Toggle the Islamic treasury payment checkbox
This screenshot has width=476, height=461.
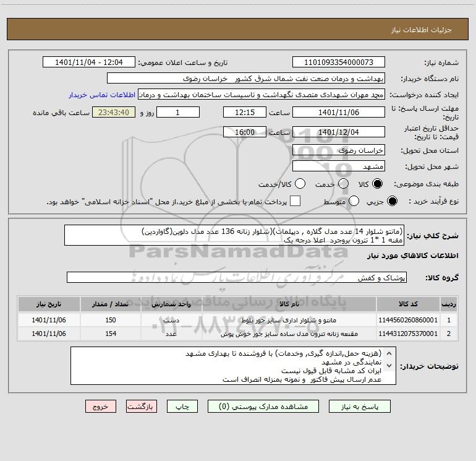click(295, 201)
